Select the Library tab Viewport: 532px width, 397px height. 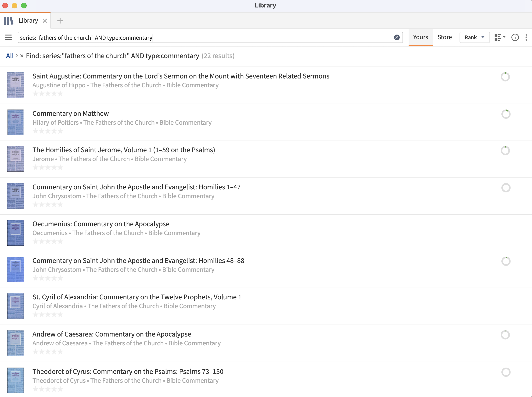click(28, 21)
